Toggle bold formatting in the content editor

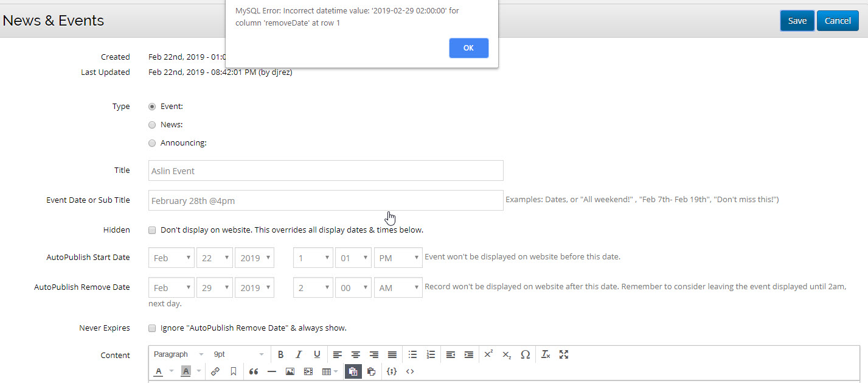pos(280,354)
